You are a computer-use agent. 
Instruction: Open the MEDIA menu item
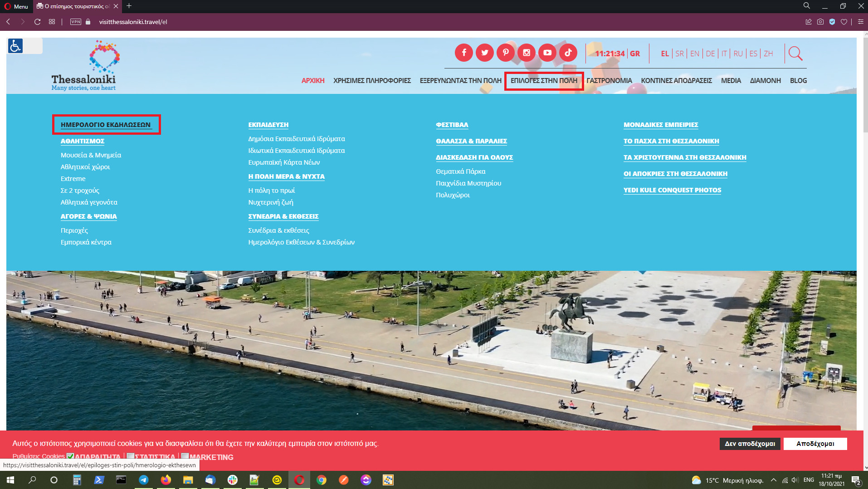tap(731, 80)
